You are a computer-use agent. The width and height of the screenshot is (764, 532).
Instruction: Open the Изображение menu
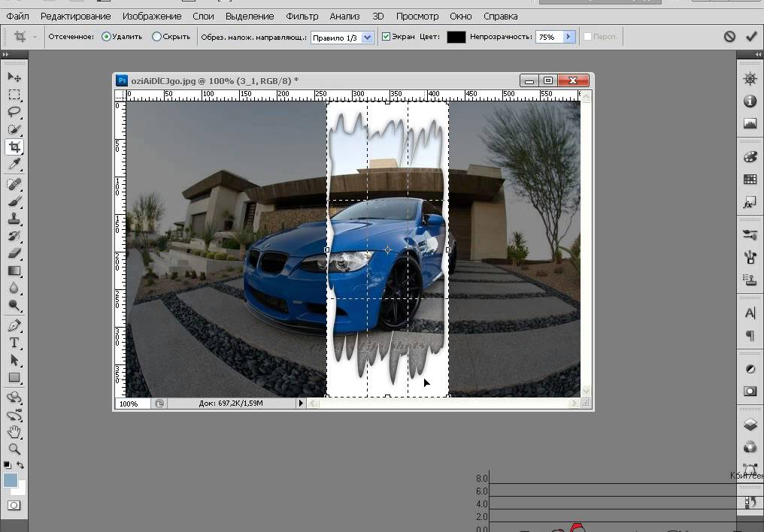tap(152, 16)
